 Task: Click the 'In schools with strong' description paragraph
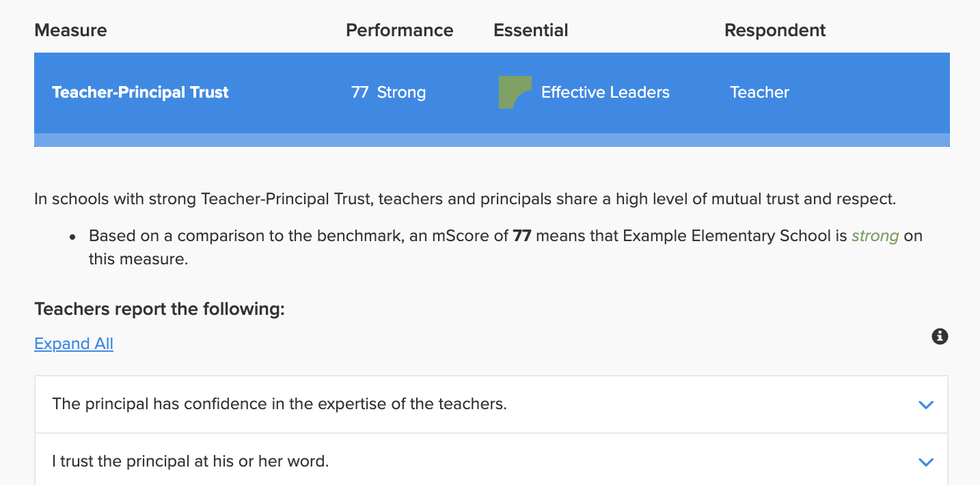pyautogui.click(x=465, y=199)
